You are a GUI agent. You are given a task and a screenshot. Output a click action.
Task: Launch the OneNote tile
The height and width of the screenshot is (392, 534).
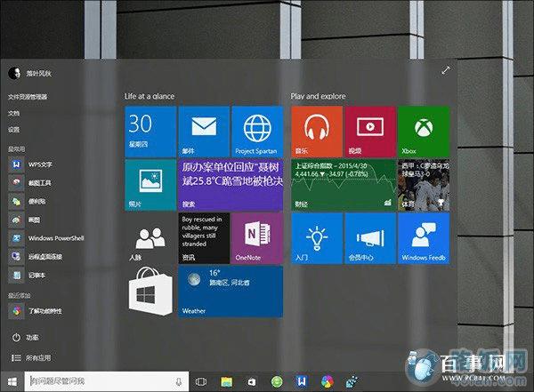click(257, 238)
